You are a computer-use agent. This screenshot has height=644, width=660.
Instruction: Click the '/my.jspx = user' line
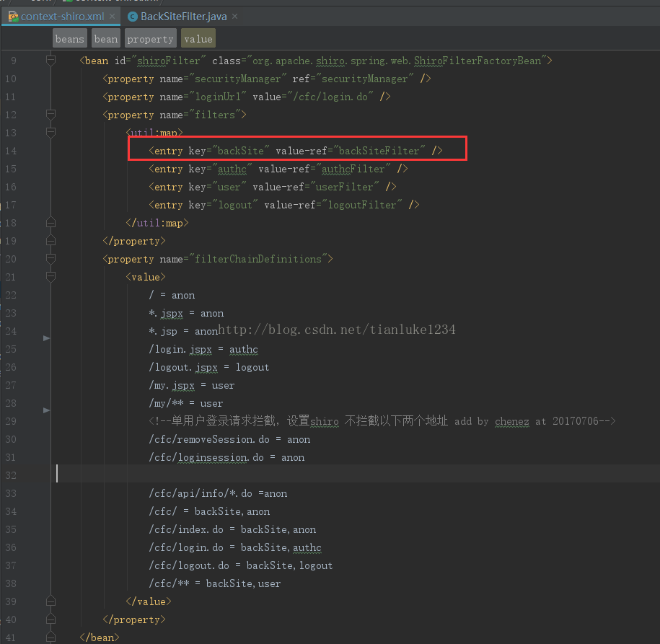pos(192,386)
